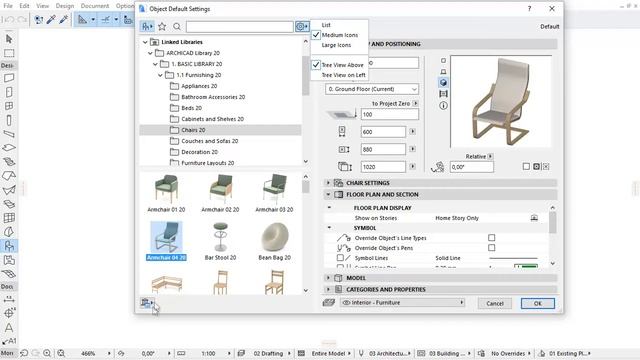The image size is (640, 360).
Task: Click the green symbol line pen color swatch
Action: pos(526,266)
